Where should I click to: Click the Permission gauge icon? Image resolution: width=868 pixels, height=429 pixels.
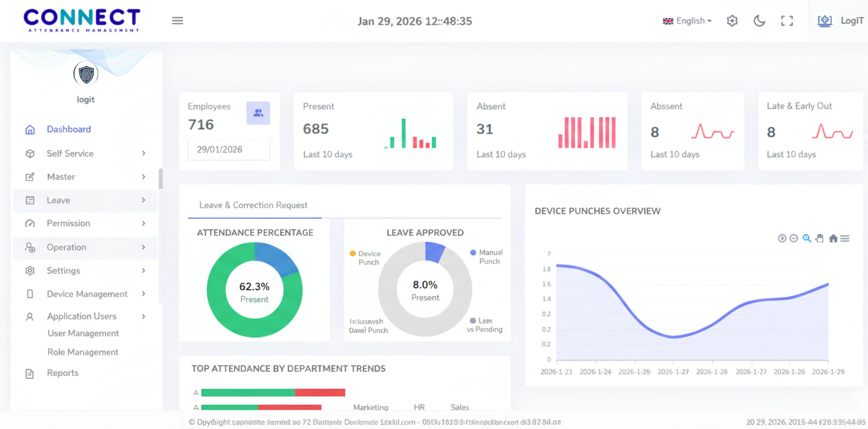coord(30,224)
